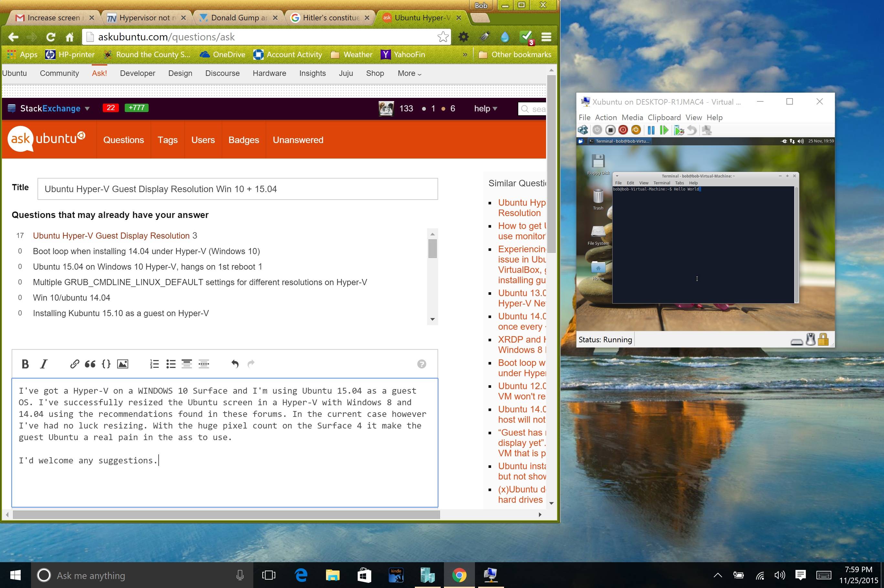
Task: Open the Clipboard menu in VM window
Action: [664, 118]
